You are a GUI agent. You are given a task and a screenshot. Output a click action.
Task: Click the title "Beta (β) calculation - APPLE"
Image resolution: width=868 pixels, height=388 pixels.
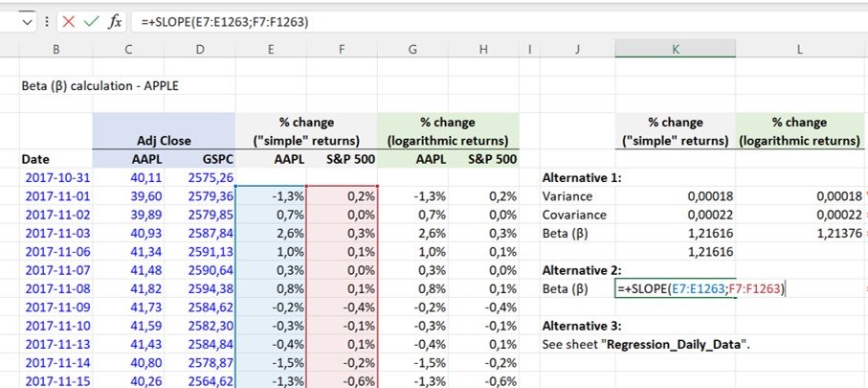[100, 85]
